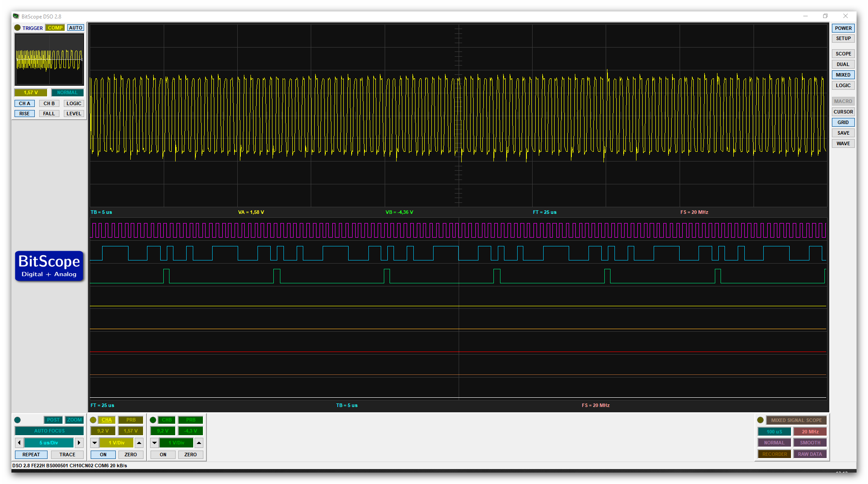This screenshot has width=868, height=484.
Task: Zero channel A offset
Action: pyautogui.click(x=131, y=455)
